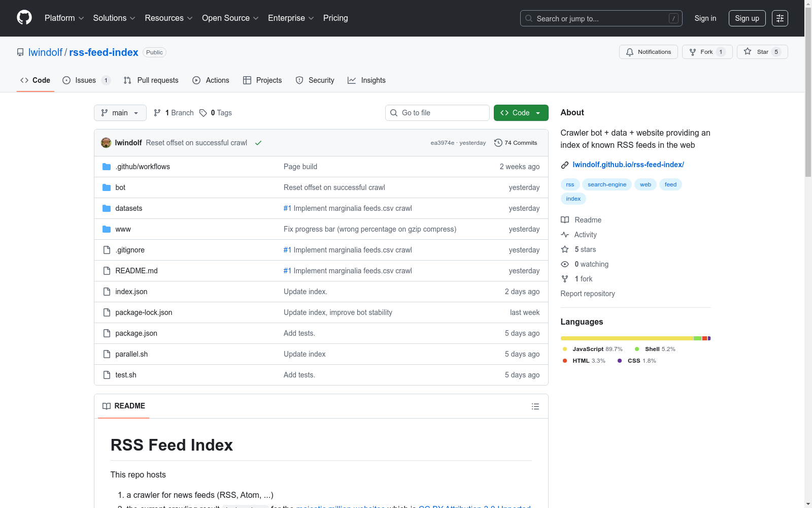Click the fork icon in Fork button
The image size is (812, 508).
point(693,52)
